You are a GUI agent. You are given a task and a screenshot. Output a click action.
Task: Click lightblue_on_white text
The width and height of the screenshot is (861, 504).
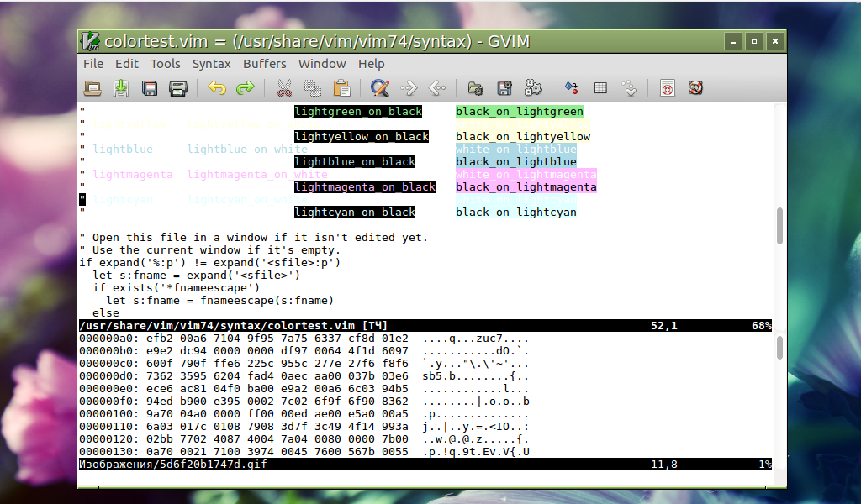click(x=247, y=150)
